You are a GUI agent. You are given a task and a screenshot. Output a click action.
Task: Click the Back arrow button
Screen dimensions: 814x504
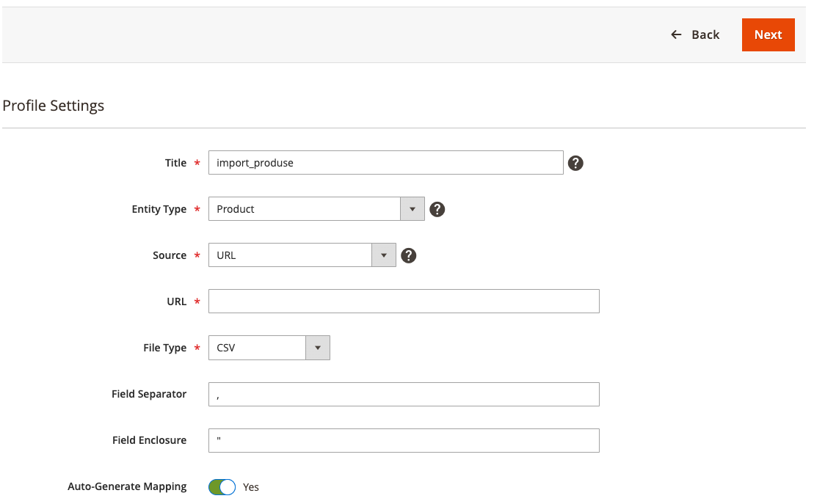pyautogui.click(x=695, y=34)
